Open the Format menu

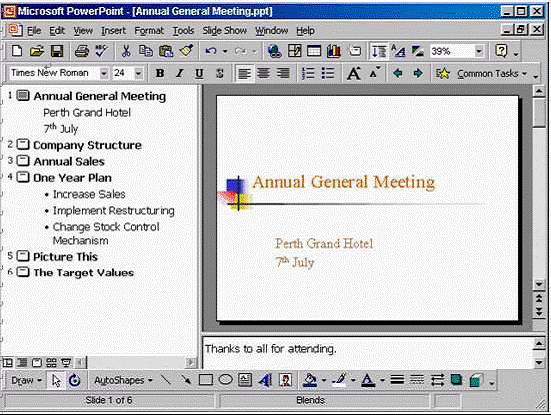click(149, 31)
